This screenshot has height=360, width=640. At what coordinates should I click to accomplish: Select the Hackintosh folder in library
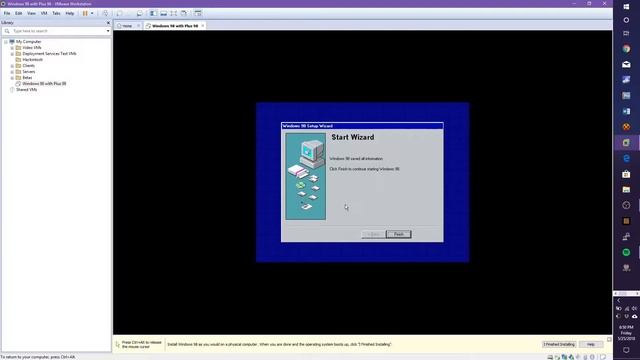tap(32, 60)
